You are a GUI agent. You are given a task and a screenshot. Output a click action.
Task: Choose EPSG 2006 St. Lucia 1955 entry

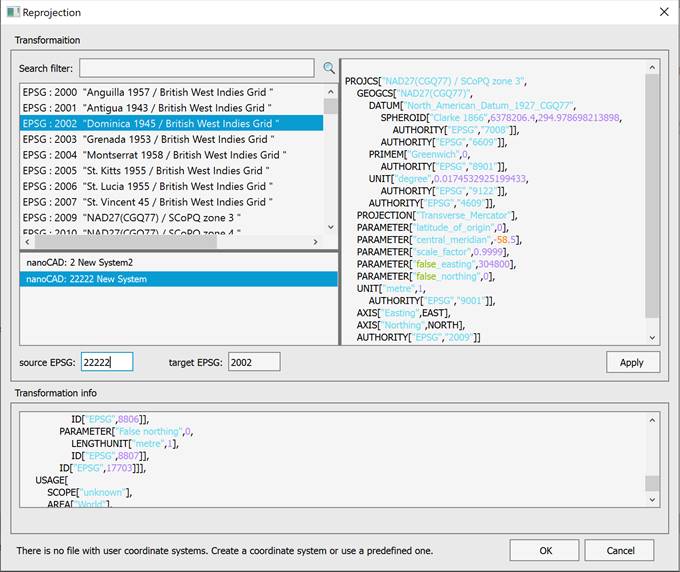(170, 186)
